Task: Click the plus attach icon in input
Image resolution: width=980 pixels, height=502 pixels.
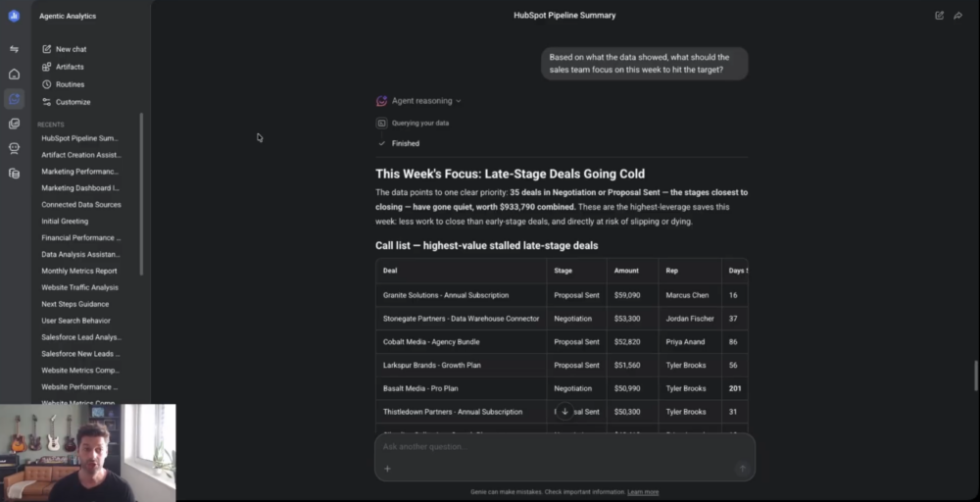Action: [x=387, y=469]
